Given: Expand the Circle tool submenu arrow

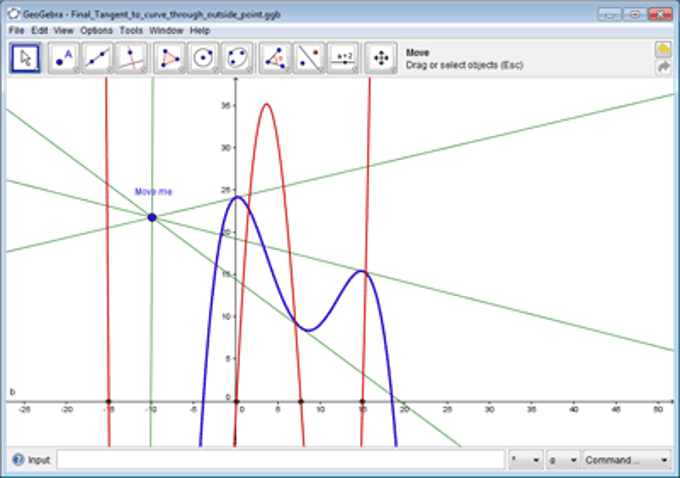Looking at the screenshot, I should (215, 70).
